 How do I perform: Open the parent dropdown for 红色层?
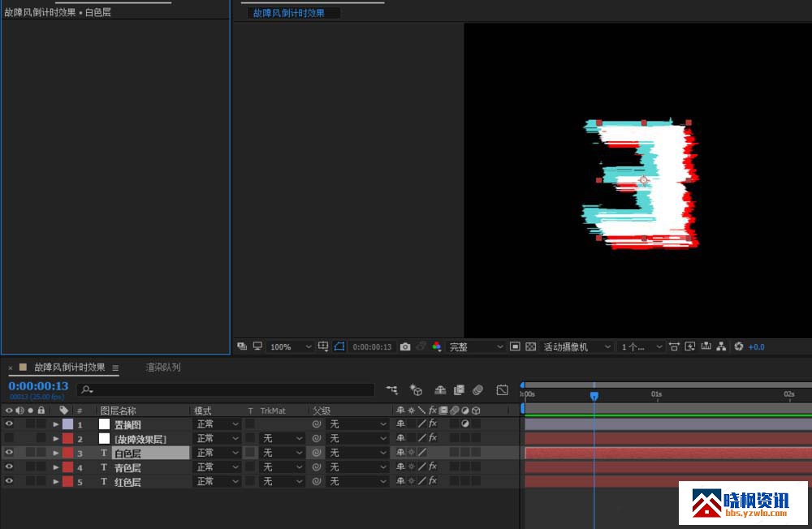coord(357,481)
